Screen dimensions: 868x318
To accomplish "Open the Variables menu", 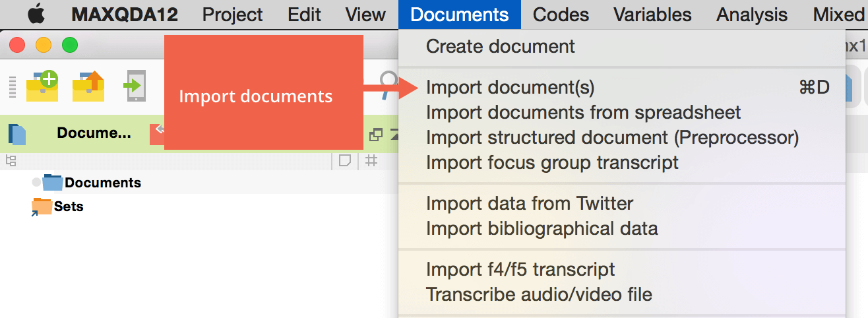I will click(652, 15).
